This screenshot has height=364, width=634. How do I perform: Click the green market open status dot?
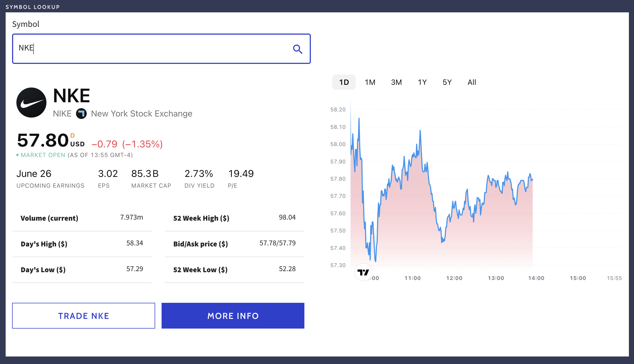tap(17, 155)
